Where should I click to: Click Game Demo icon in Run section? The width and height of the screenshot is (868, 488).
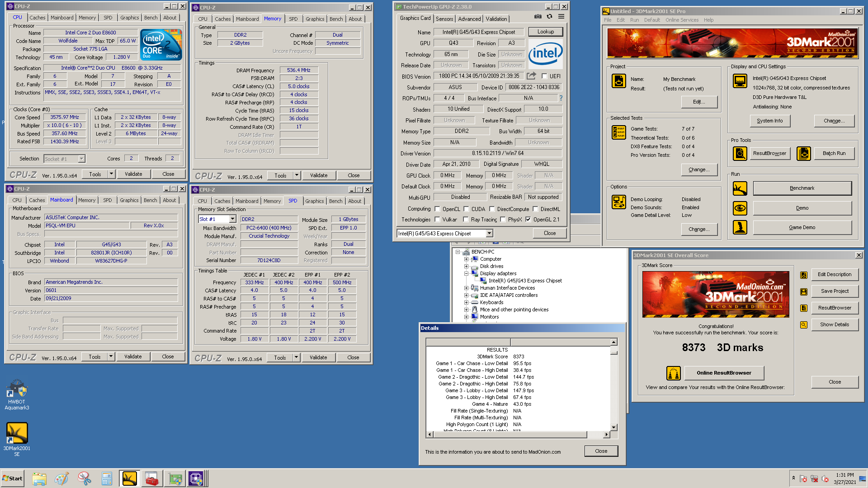[740, 227]
